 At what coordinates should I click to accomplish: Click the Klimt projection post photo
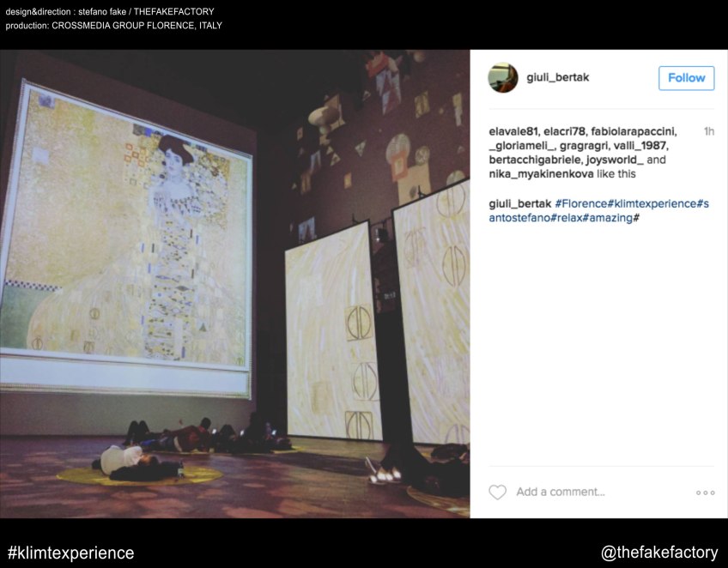(x=234, y=283)
